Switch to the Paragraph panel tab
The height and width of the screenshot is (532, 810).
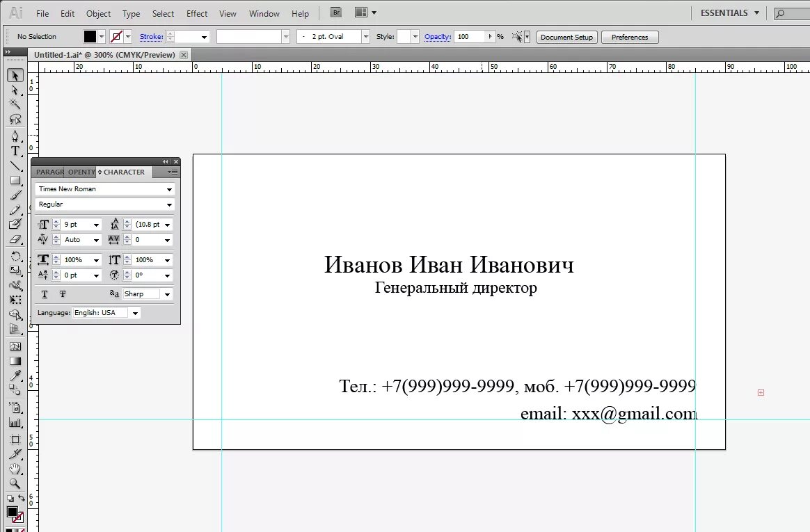click(x=49, y=172)
